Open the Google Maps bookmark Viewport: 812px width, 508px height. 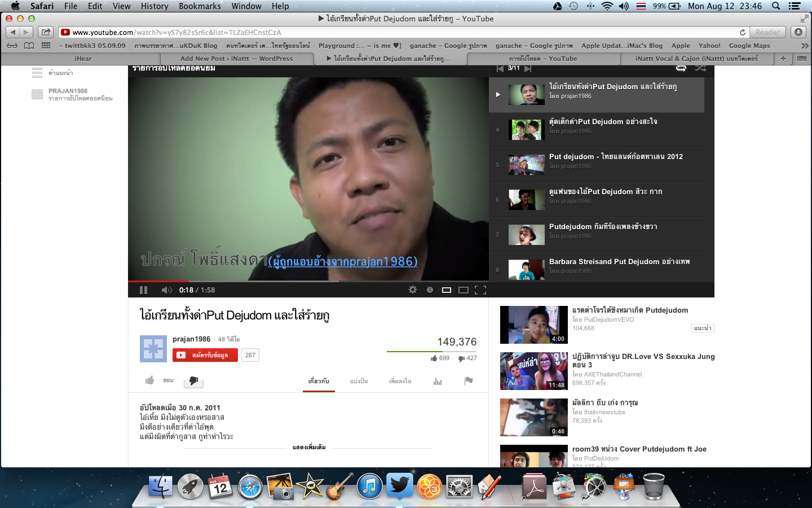(749, 46)
